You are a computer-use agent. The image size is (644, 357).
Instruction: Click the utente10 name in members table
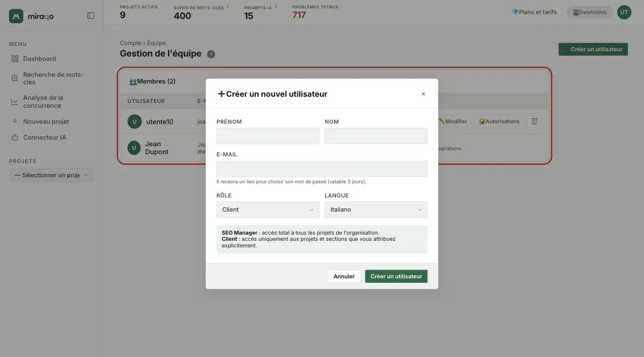pyautogui.click(x=160, y=122)
